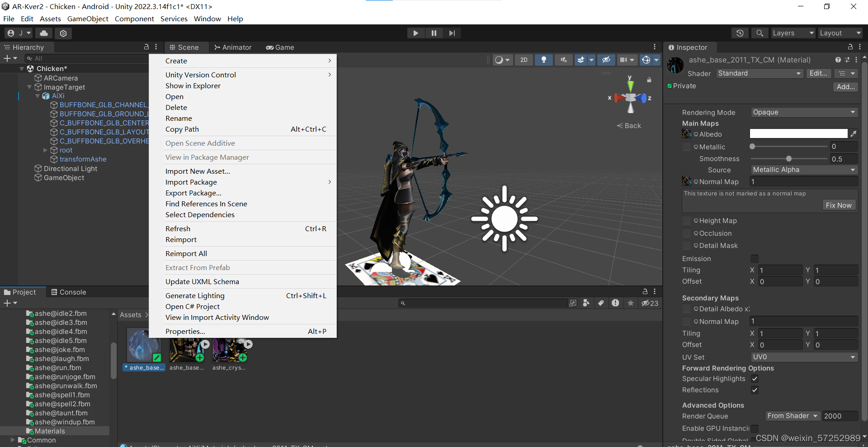868x447 pixels.
Task: Adjust the Metallic slider
Action: 789,146
